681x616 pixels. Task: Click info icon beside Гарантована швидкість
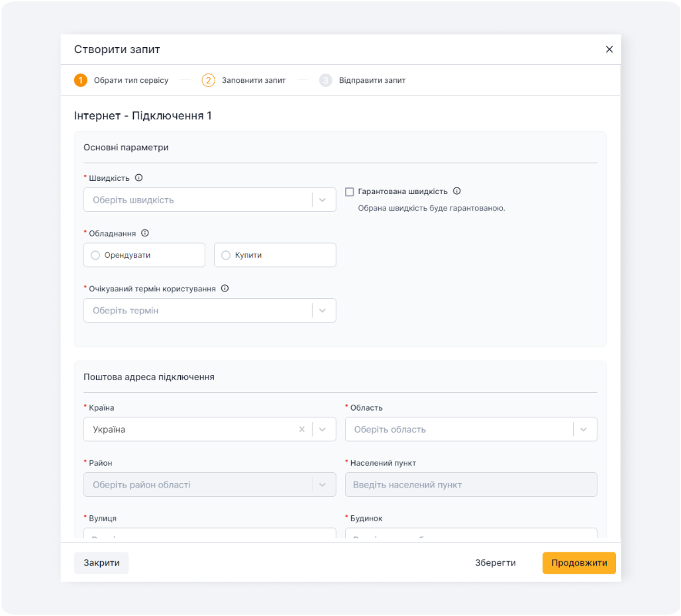456,191
